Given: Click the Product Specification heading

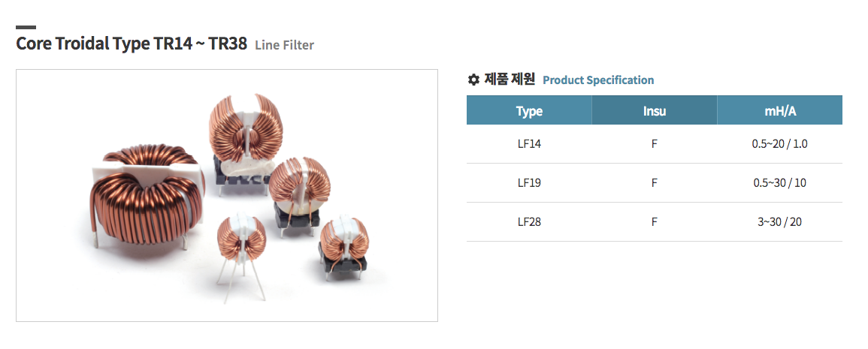Looking at the screenshot, I should click(598, 80).
